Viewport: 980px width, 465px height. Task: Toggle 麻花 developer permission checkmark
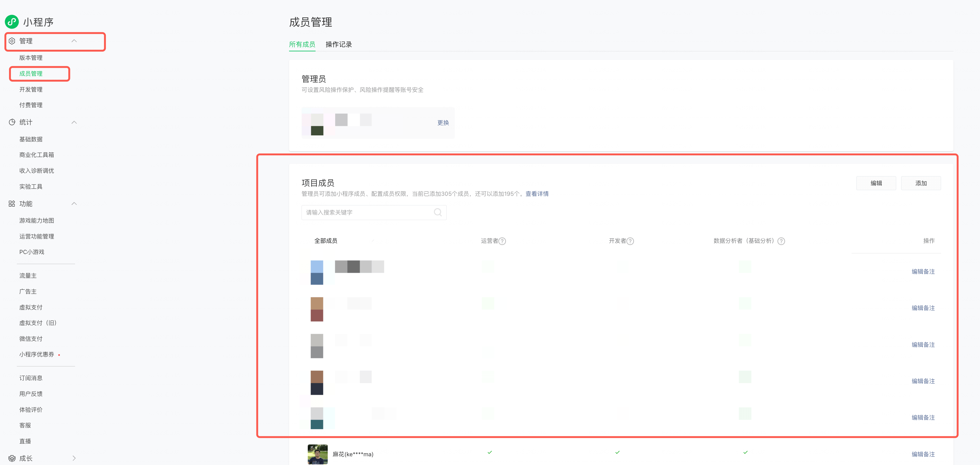pyautogui.click(x=617, y=452)
